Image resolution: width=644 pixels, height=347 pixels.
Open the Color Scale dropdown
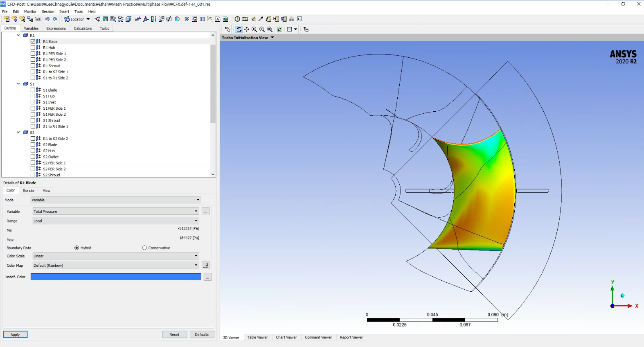(116, 256)
